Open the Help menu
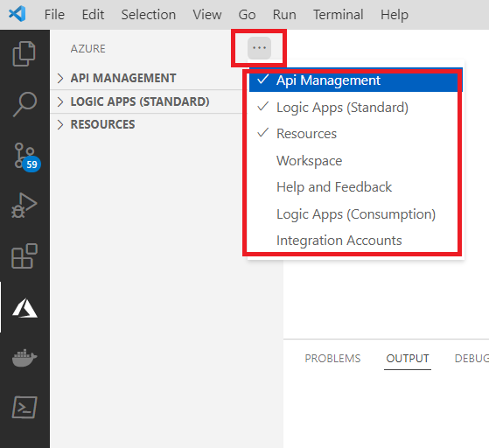 click(x=395, y=15)
